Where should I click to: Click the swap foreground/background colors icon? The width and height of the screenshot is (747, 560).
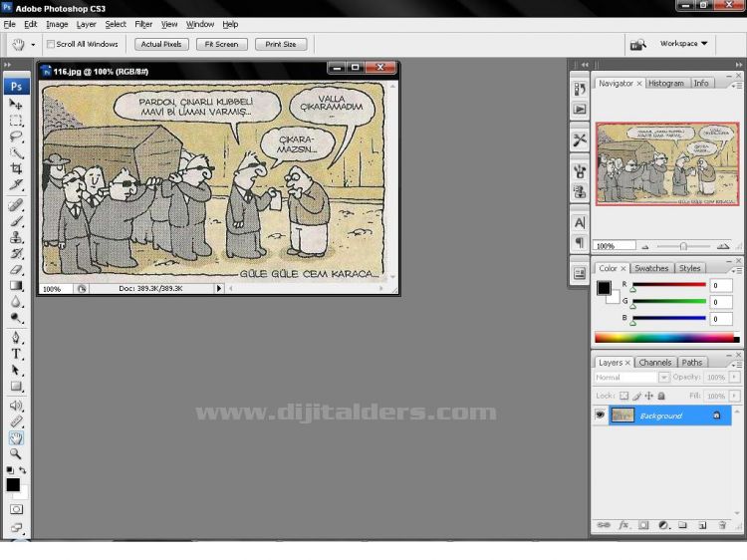pos(22,470)
